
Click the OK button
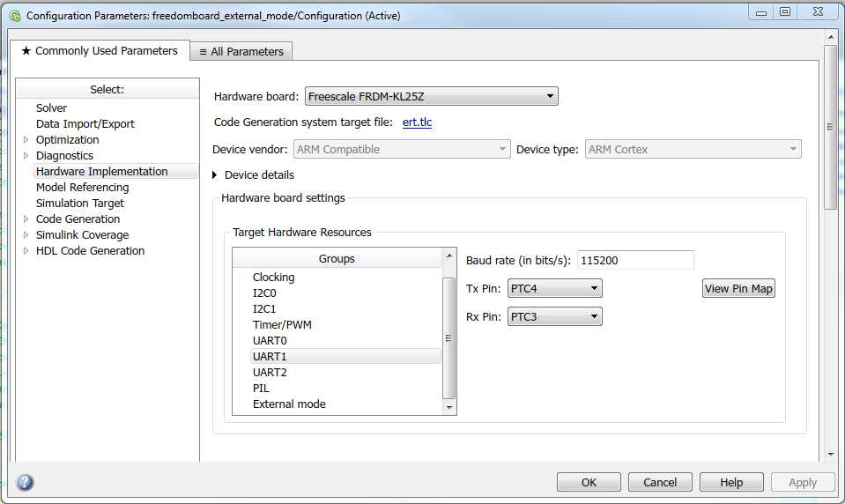[x=589, y=482]
